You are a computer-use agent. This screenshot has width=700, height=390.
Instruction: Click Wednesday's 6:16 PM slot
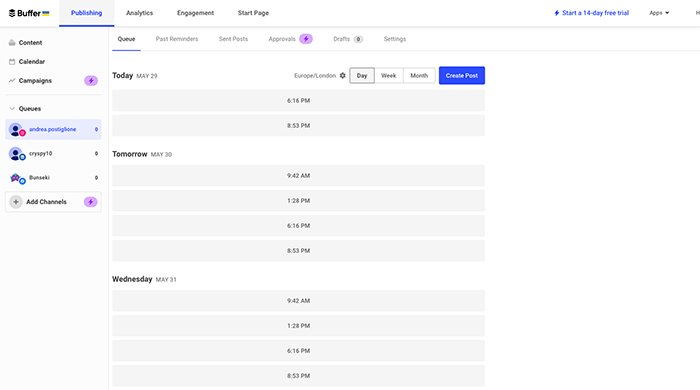298,350
